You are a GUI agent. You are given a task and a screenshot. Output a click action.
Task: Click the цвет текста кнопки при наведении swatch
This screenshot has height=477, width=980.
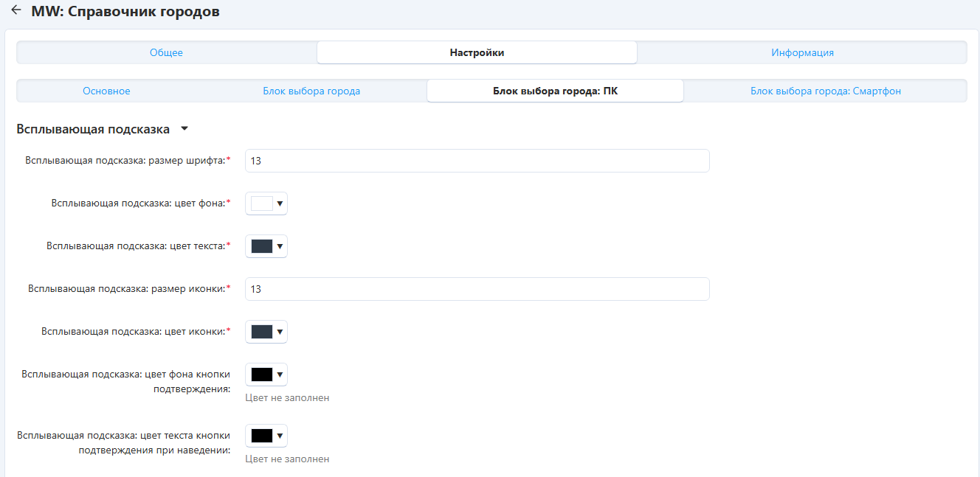tap(261, 436)
